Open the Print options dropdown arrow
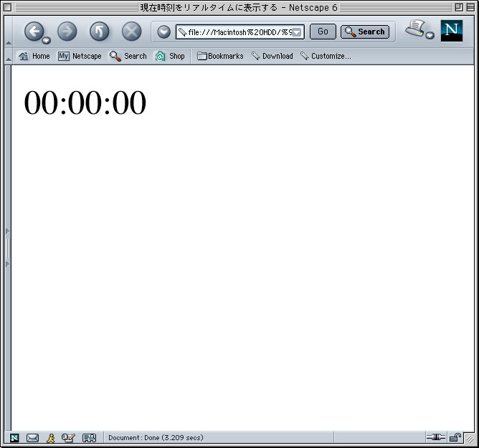 point(430,35)
